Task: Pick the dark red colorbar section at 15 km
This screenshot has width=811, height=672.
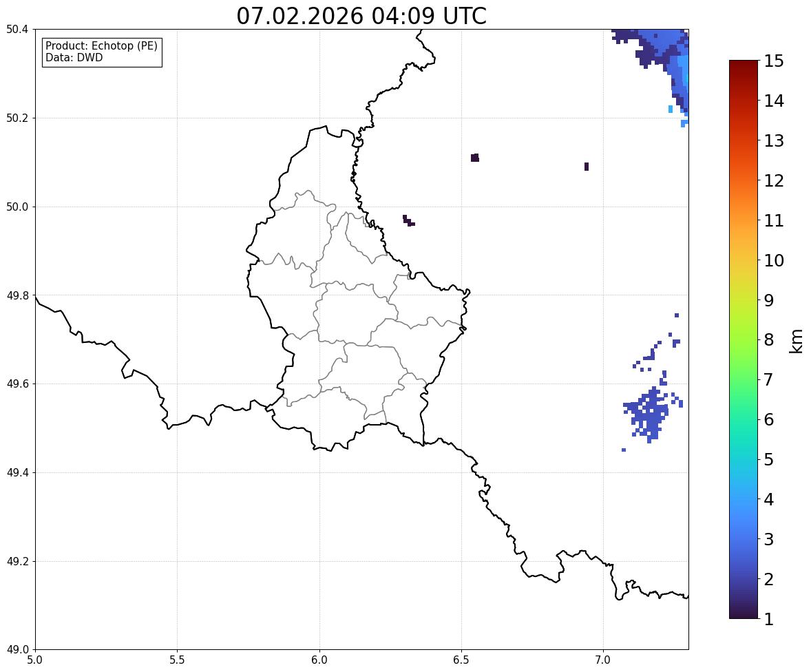Action: (744, 63)
